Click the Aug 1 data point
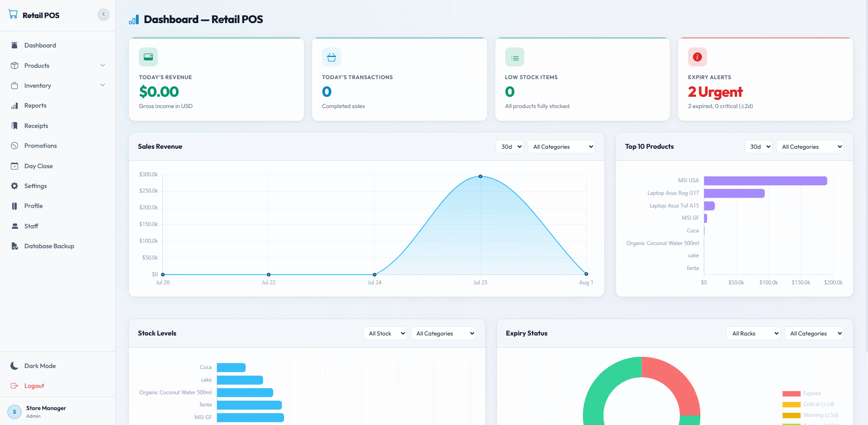 click(586, 274)
